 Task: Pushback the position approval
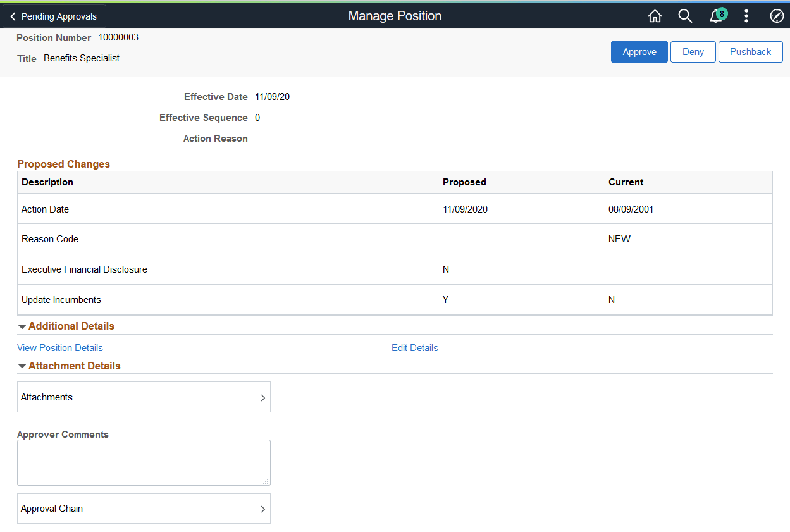click(750, 52)
